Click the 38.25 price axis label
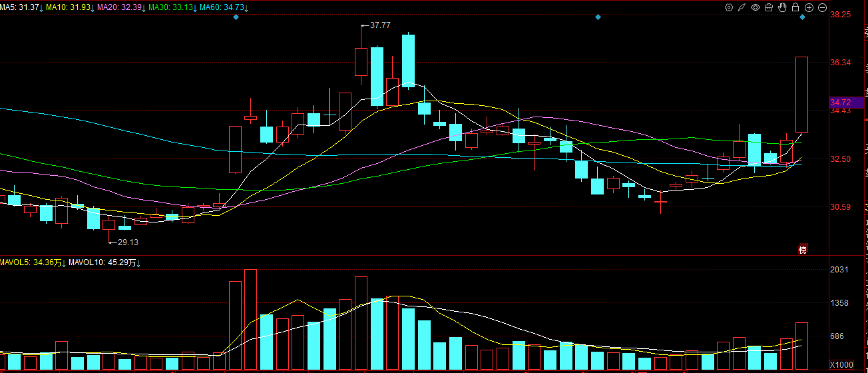This screenshot has height=373, width=868. [841, 15]
